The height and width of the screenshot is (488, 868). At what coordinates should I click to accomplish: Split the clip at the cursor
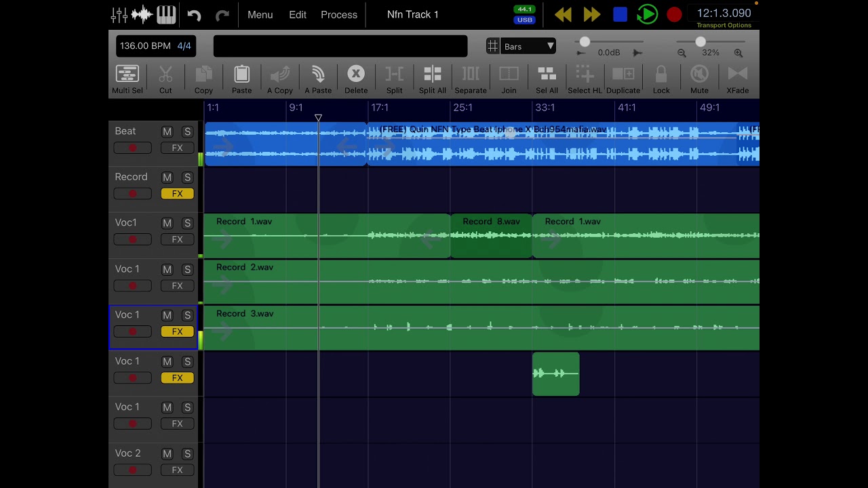(x=394, y=79)
